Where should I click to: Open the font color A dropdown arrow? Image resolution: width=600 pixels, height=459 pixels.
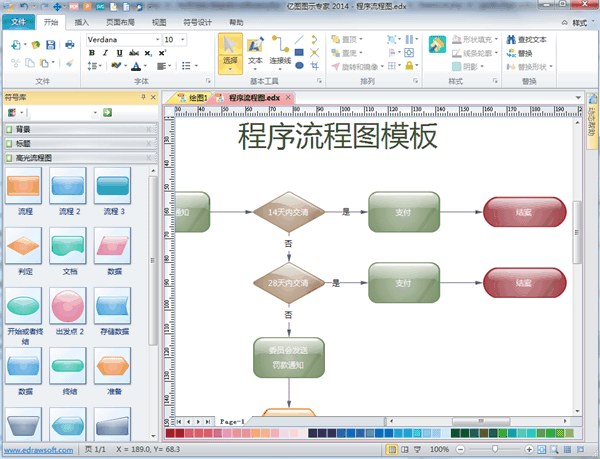145,66
